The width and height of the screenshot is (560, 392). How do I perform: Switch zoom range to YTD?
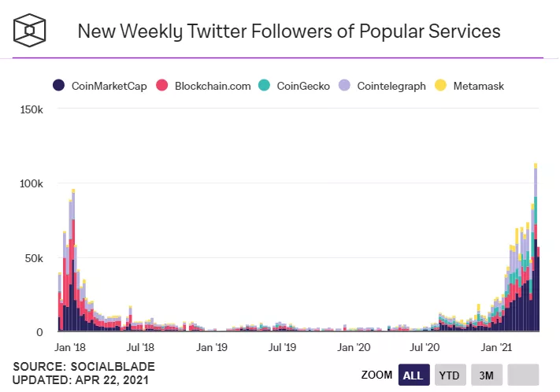tap(450, 375)
